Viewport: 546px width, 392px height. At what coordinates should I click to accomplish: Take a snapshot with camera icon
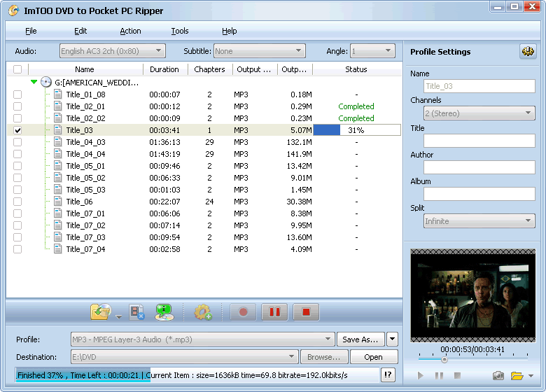[x=498, y=376]
